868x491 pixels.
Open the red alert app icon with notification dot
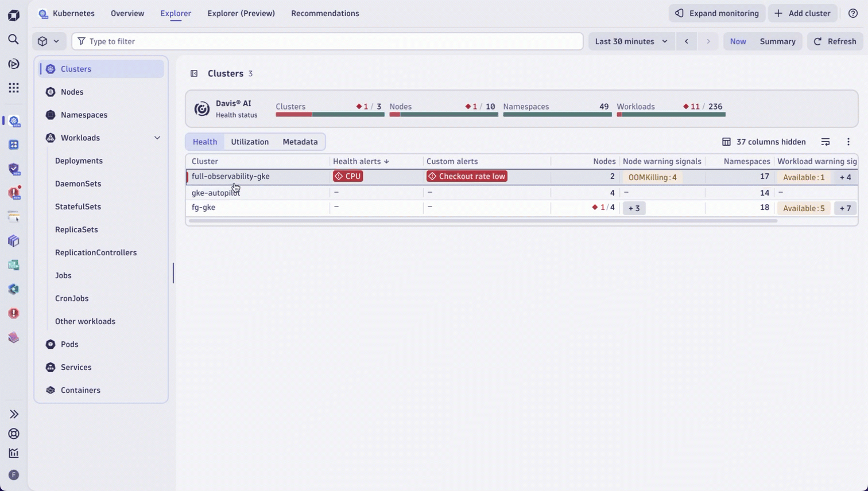point(14,192)
